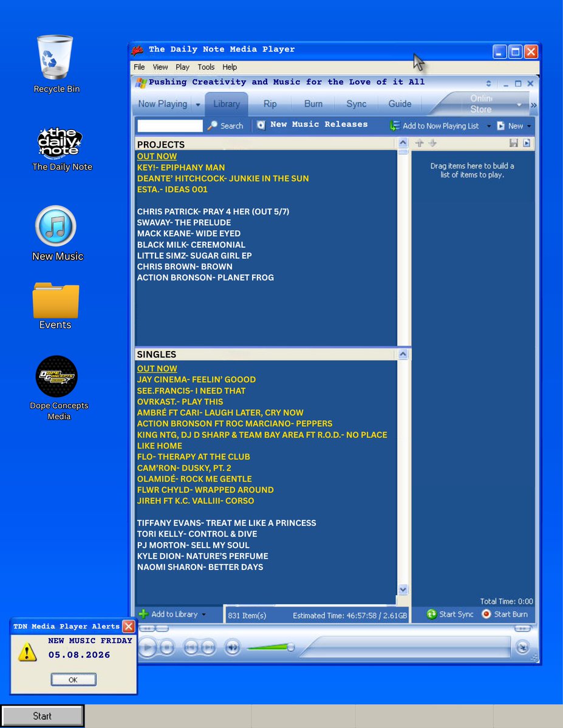Click the Previous track button
Viewport: 563px width, 728px height.
click(x=191, y=647)
